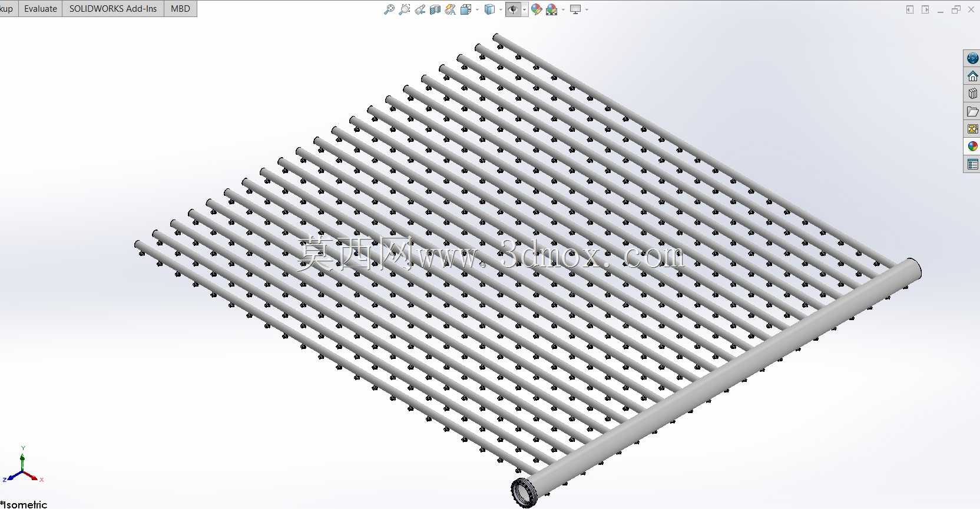Viewport: 980px width, 509px height.
Task: Open the MBD tab
Action: tap(180, 9)
